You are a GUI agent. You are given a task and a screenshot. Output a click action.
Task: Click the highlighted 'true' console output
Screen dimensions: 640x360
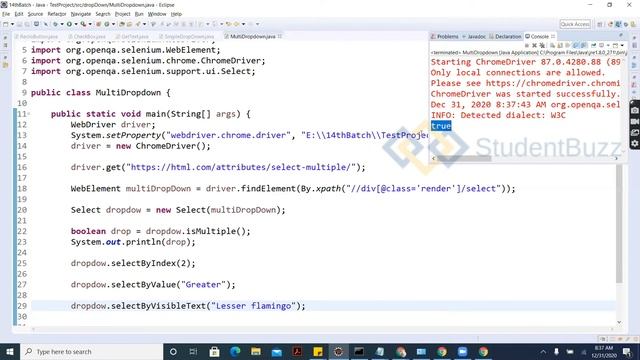[x=441, y=126]
